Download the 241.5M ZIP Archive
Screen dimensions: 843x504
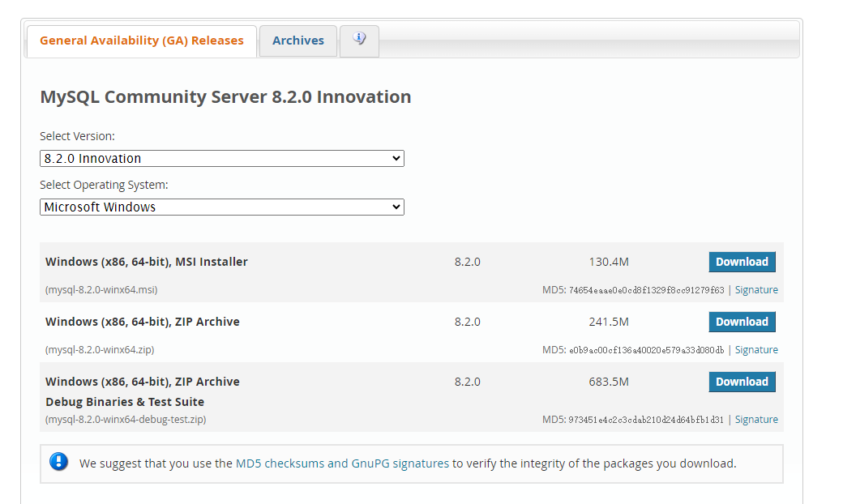point(742,322)
